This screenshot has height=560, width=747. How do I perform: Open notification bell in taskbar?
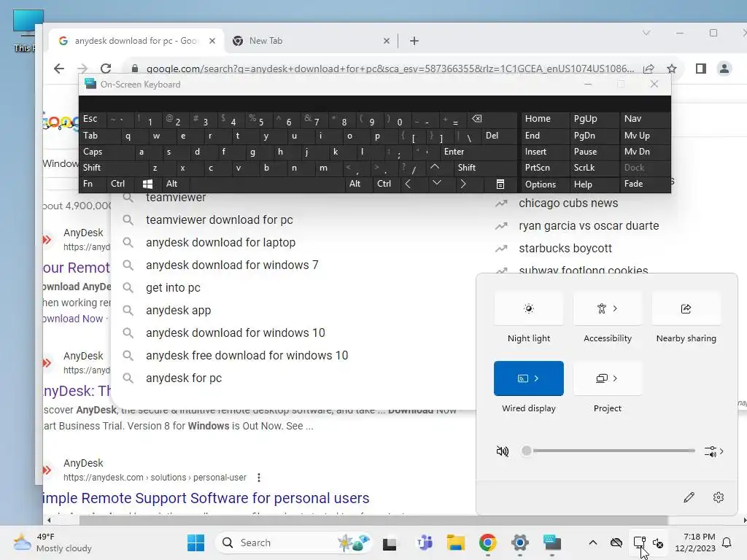pos(727,542)
